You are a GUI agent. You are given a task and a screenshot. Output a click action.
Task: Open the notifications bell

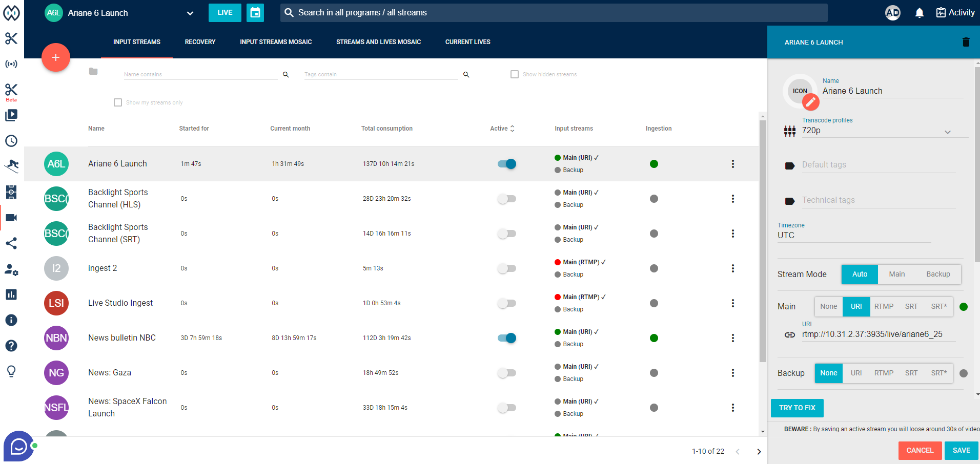(x=919, y=13)
